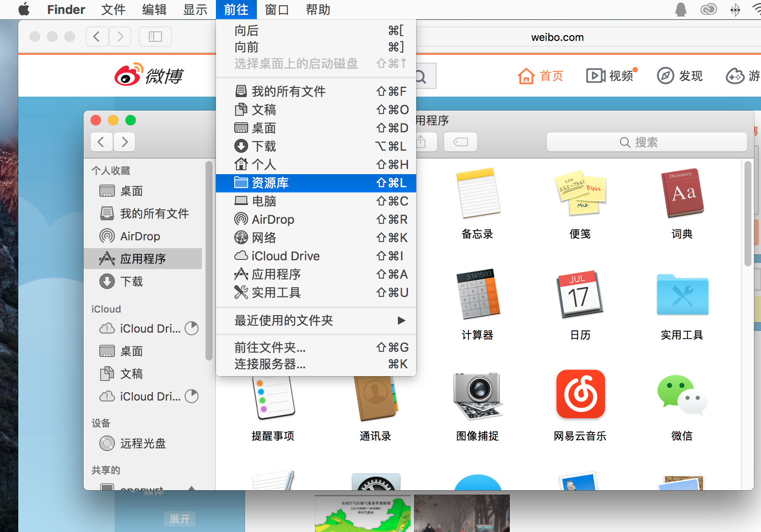Select 远程光盘 in Finder sidebar
The image size is (761, 532).
point(143,443)
